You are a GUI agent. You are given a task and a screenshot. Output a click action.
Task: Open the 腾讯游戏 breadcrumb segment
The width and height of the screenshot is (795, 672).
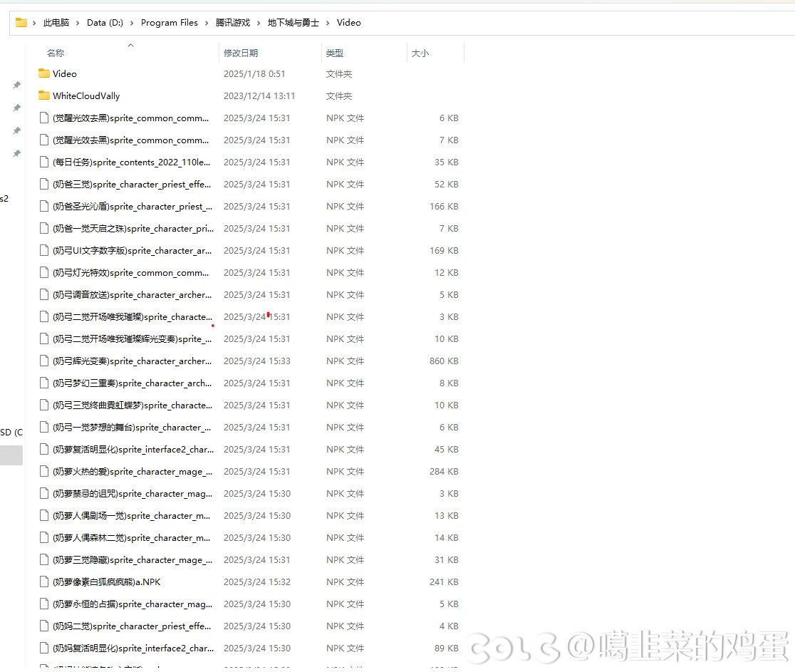[233, 22]
